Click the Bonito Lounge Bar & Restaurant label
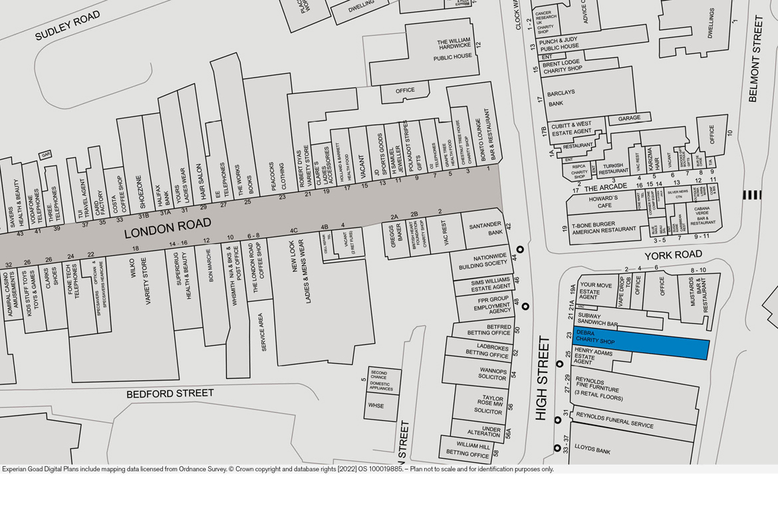Screen dimensions: 778x532 tap(486, 134)
